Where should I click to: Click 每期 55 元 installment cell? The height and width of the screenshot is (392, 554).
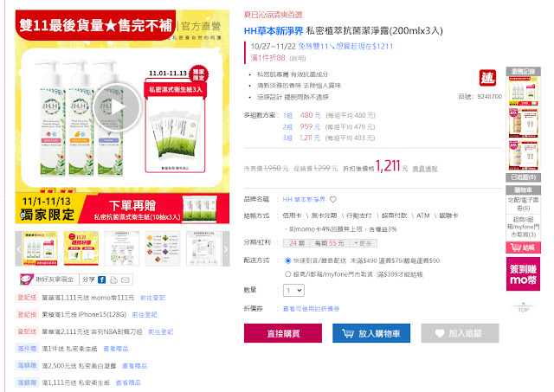[329, 243]
